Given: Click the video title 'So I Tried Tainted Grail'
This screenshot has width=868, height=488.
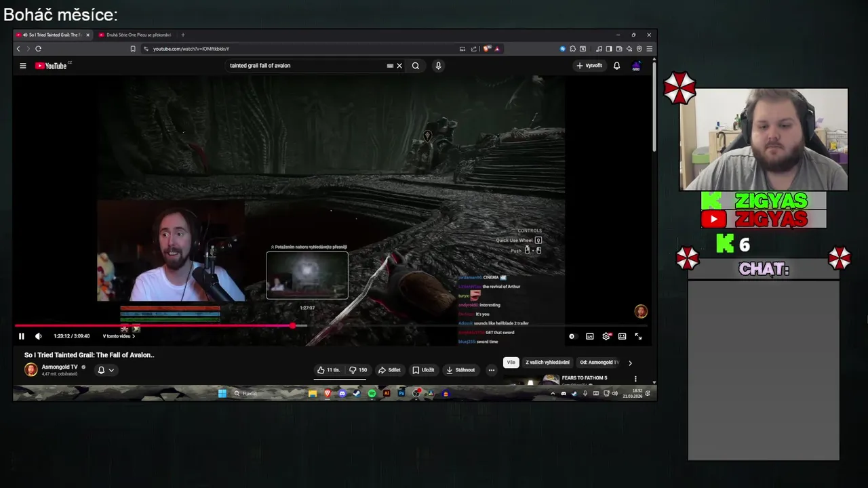Looking at the screenshot, I should (x=90, y=355).
